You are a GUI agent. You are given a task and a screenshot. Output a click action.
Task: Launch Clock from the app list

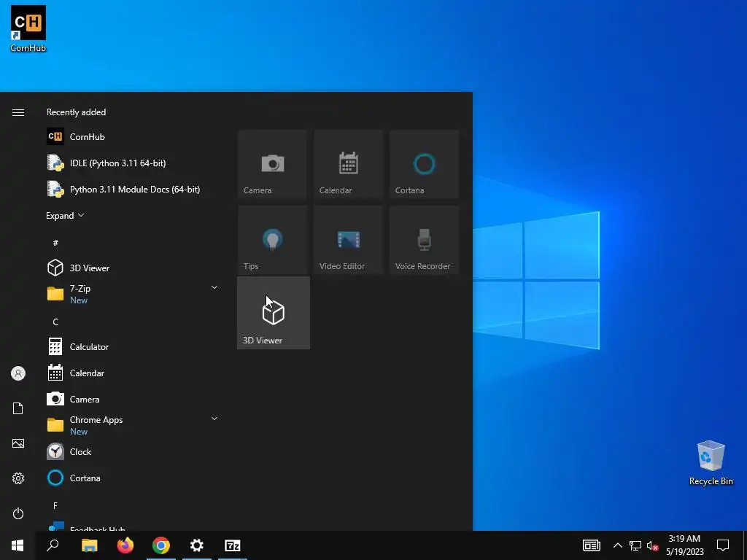[133, 451]
